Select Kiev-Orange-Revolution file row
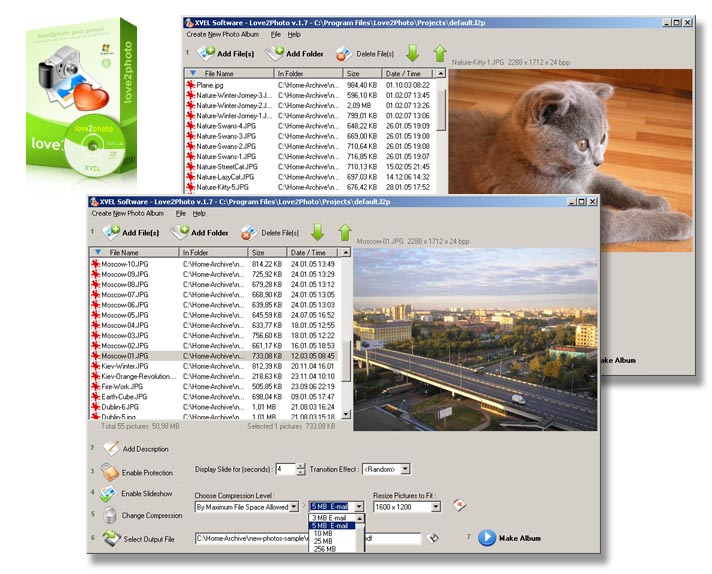The height and width of the screenshot is (574, 712). point(215,376)
